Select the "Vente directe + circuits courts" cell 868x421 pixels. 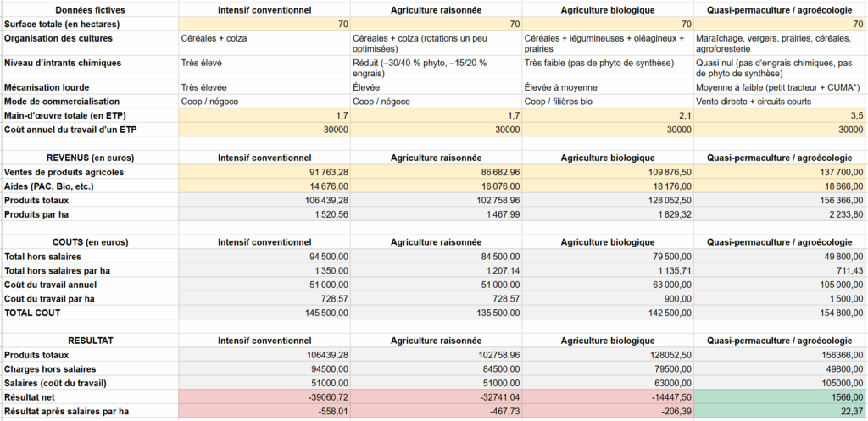(756, 101)
